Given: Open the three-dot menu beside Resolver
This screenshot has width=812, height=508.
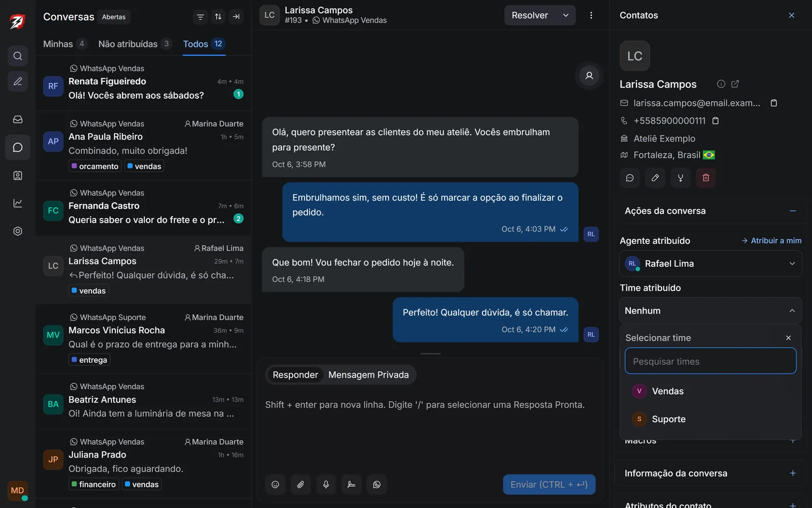Looking at the screenshot, I should tap(591, 15).
